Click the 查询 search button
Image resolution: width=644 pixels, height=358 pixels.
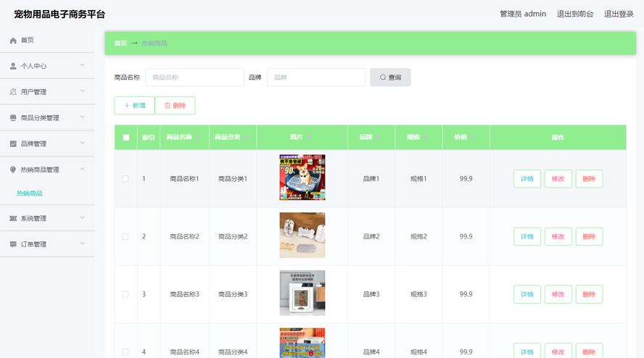click(x=390, y=78)
